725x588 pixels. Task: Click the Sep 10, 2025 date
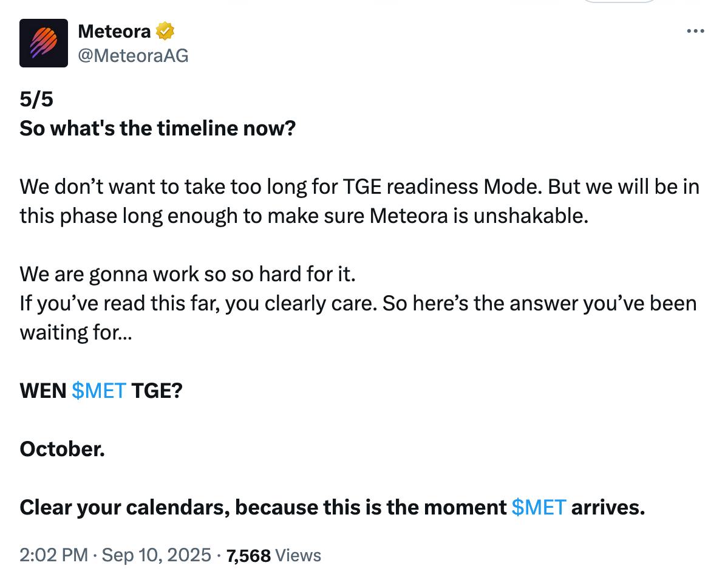pyautogui.click(x=156, y=555)
